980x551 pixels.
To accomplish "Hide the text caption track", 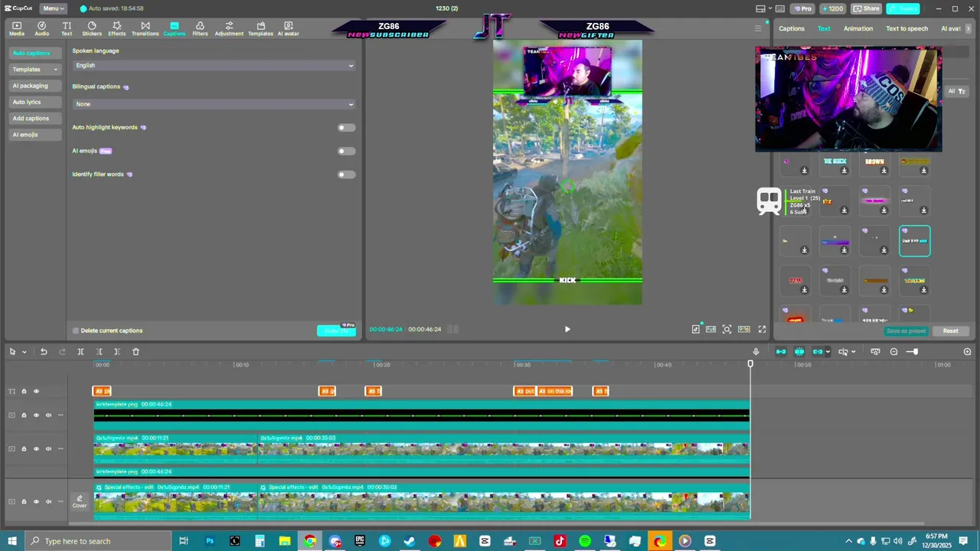I will click(x=36, y=391).
